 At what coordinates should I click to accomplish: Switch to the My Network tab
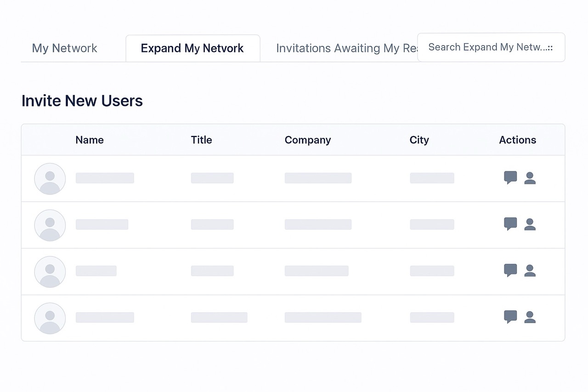[64, 48]
